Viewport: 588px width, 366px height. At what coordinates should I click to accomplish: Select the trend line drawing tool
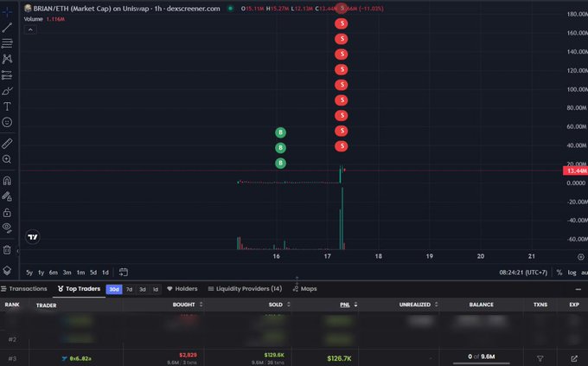[x=7, y=28]
